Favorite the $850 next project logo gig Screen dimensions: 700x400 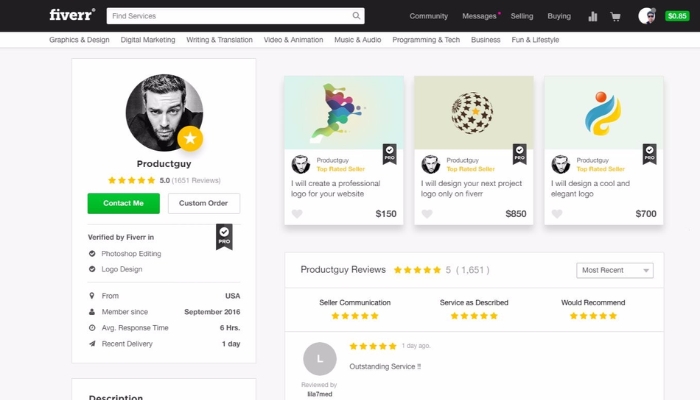click(427, 214)
